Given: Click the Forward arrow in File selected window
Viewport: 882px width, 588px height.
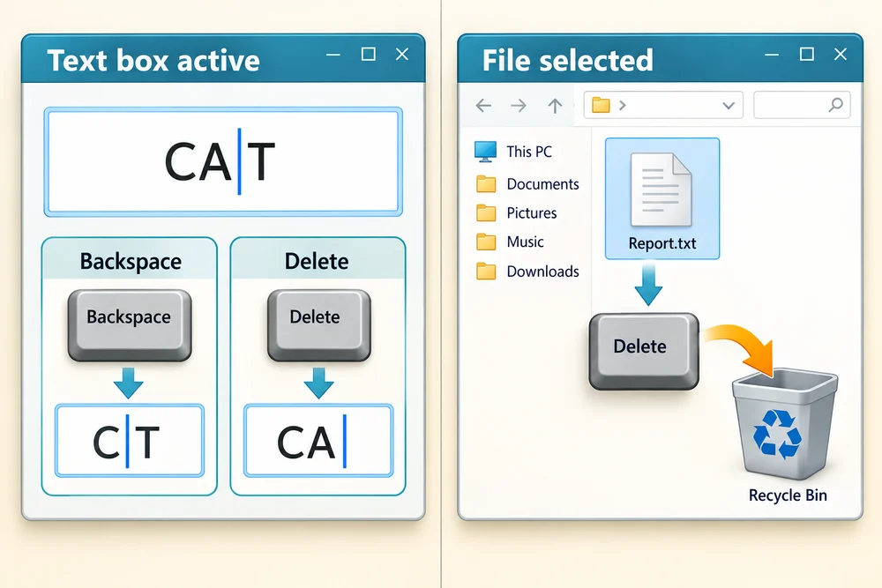Looking at the screenshot, I should 519,105.
